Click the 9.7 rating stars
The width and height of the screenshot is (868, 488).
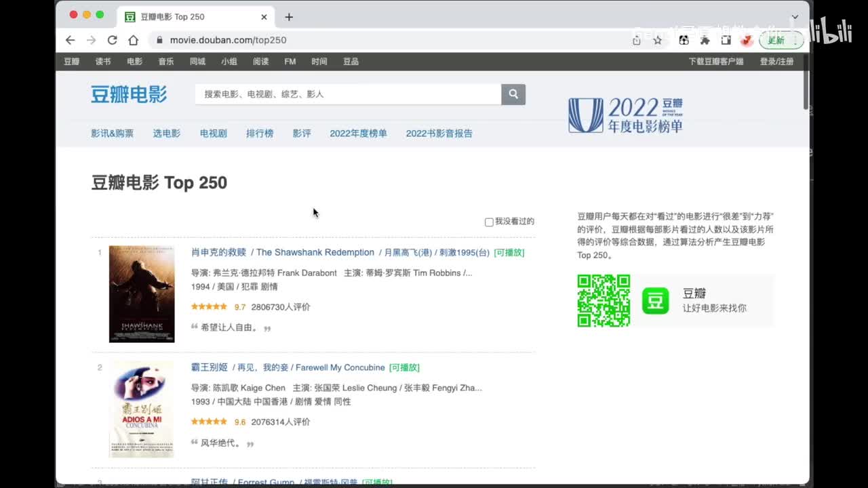(x=209, y=307)
